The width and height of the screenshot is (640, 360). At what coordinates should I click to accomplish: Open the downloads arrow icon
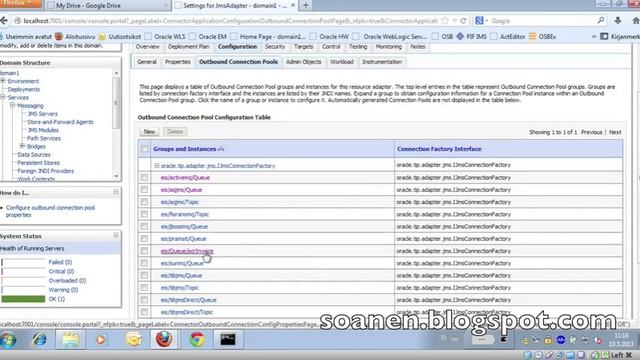click(618, 20)
